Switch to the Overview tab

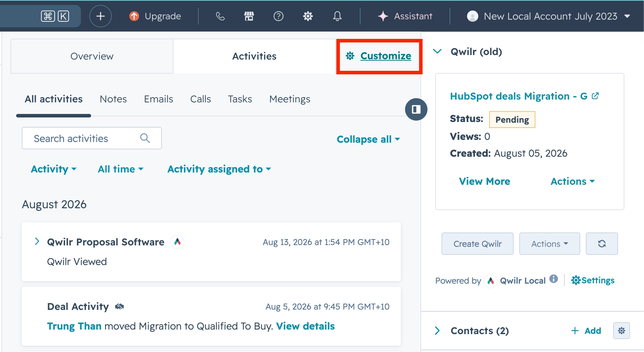92,56
